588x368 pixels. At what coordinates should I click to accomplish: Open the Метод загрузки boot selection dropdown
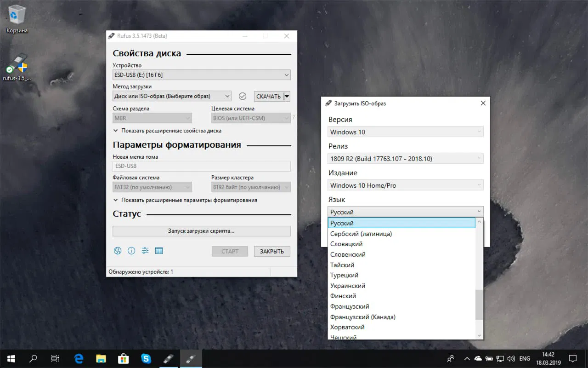(172, 96)
